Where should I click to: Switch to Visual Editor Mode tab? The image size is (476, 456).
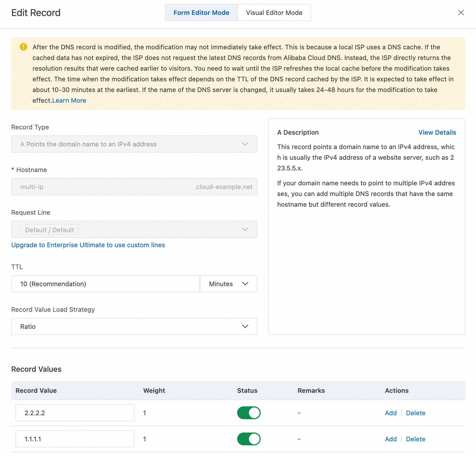click(274, 13)
